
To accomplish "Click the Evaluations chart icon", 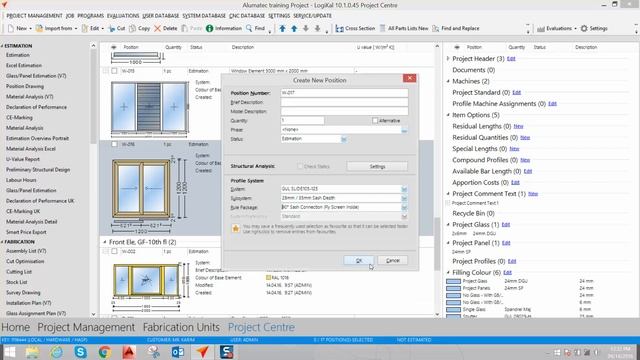I will pyautogui.click(x=541, y=28).
